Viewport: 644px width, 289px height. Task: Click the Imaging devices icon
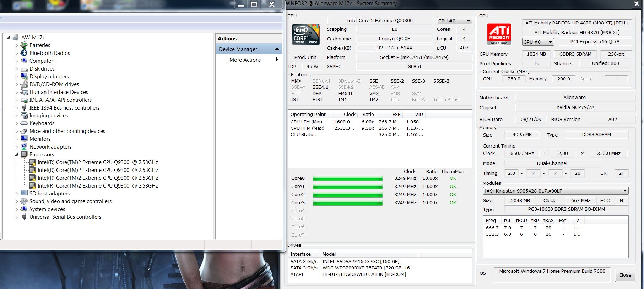[x=24, y=116]
